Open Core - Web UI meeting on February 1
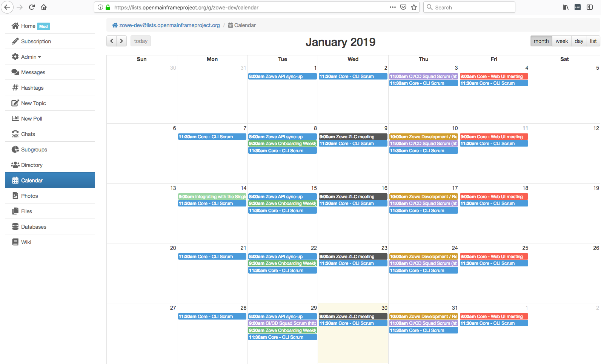601x364 pixels. [x=494, y=317]
